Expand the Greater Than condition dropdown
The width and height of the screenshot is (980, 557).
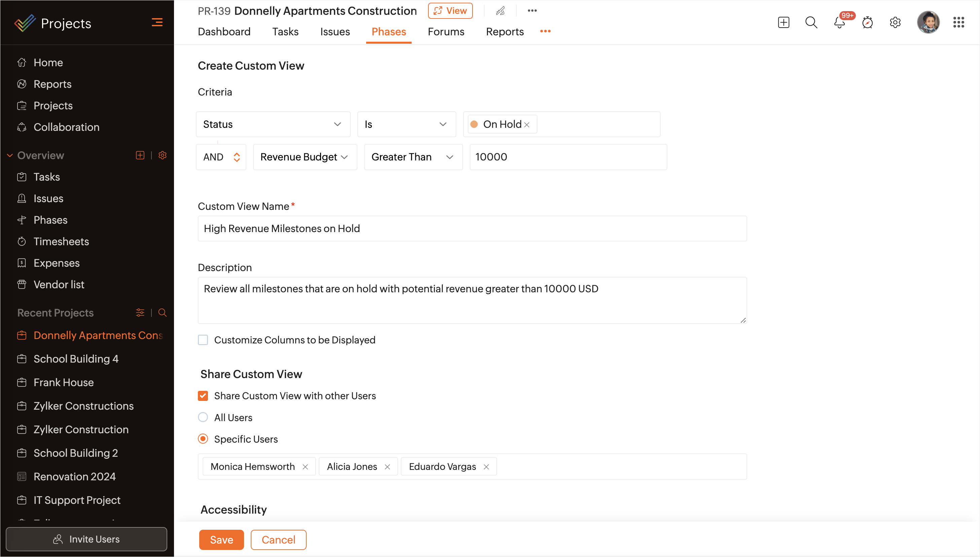(x=413, y=157)
